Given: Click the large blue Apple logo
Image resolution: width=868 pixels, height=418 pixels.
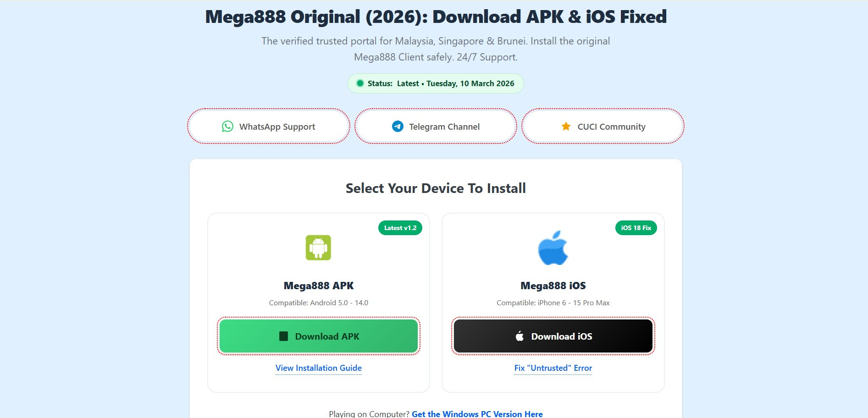Looking at the screenshot, I should coord(553,248).
